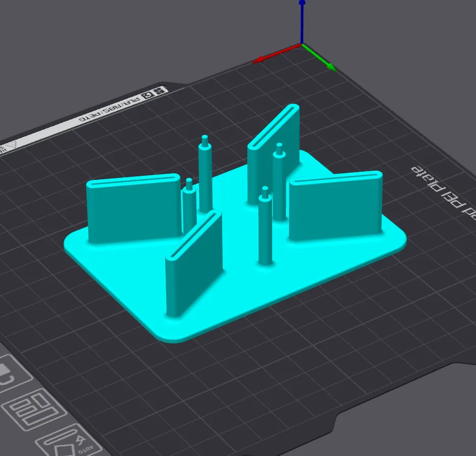476x456 pixels.
Task: Click the square icon next to the PLA/ABS/PETG text
Action: point(147,95)
